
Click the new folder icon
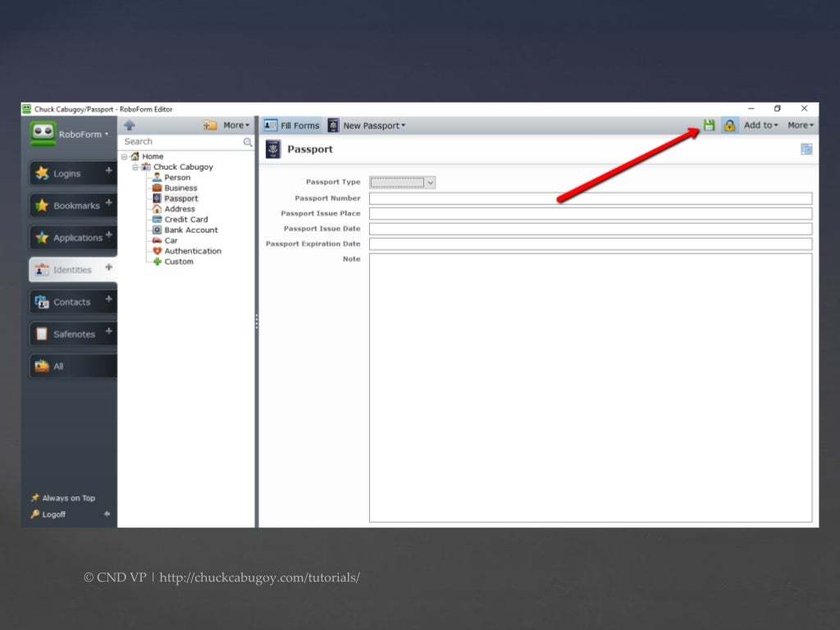(209, 126)
